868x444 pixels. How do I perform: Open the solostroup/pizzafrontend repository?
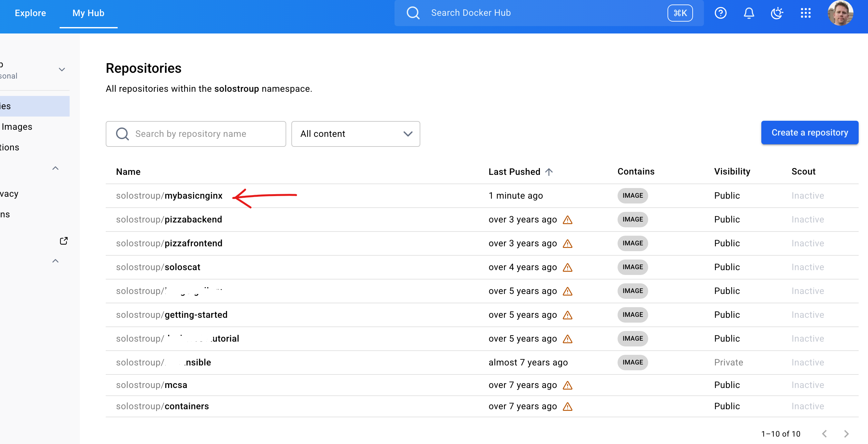[169, 243]
